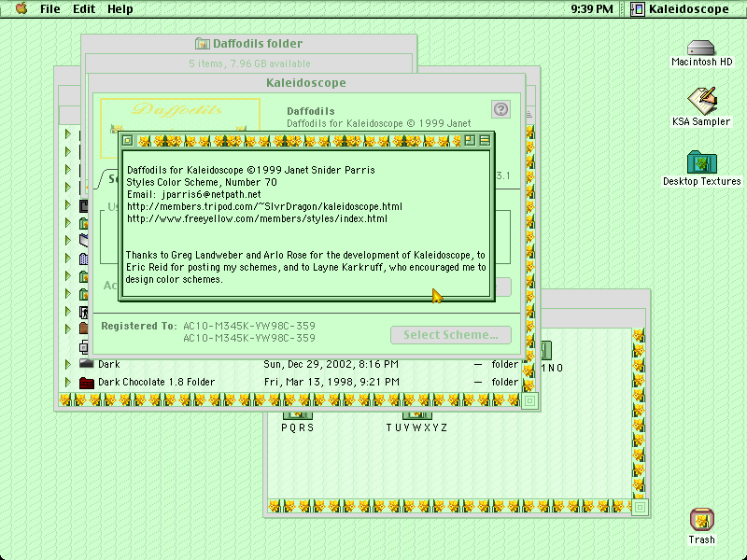747x560 pixels.
Task: Select the T U V W X Y Z folder label
Action: 416,427
